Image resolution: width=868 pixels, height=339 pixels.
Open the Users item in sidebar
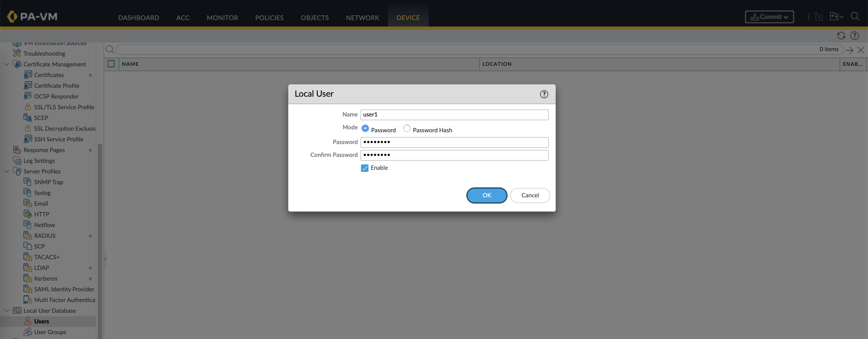click(x=41, y=321)
